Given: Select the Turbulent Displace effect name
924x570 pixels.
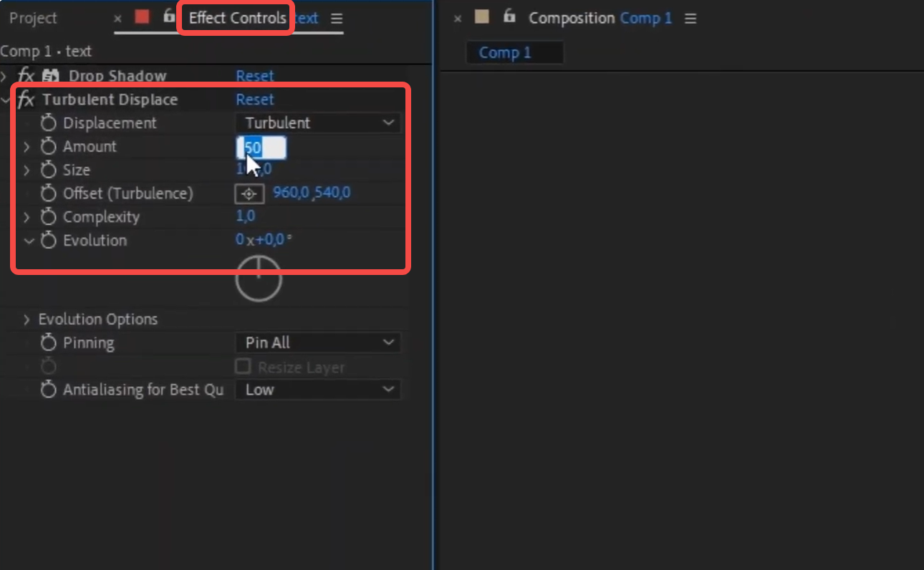Looking at the screenshot, I should tap(110, 100).
